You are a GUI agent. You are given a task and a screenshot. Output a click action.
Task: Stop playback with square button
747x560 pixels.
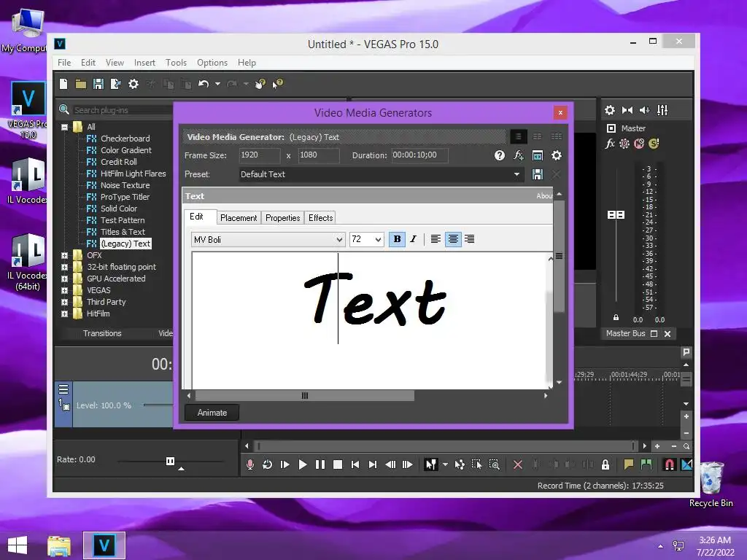(x=338, y=464)
